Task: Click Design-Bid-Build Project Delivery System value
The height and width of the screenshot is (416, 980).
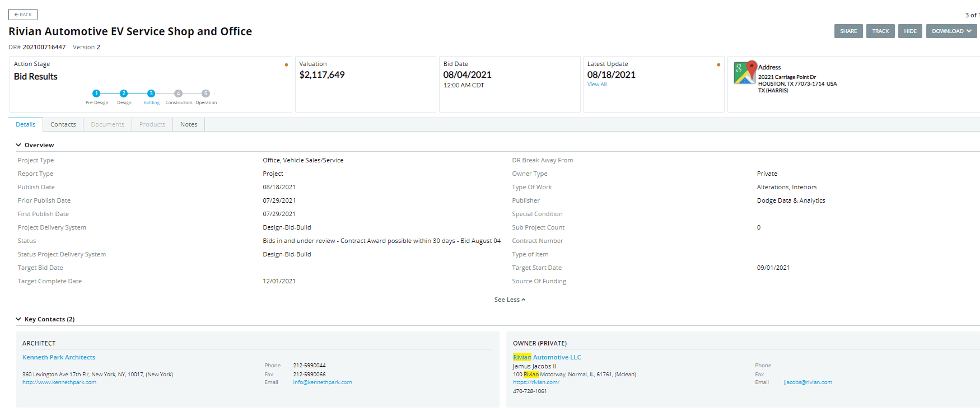Action: (287, 227)
